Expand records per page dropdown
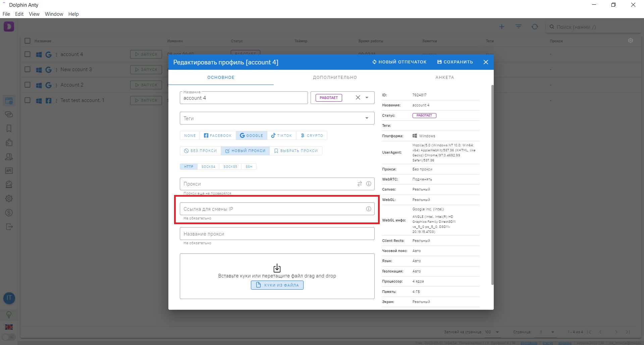This screenshot has width=644, height=345. 497,332
